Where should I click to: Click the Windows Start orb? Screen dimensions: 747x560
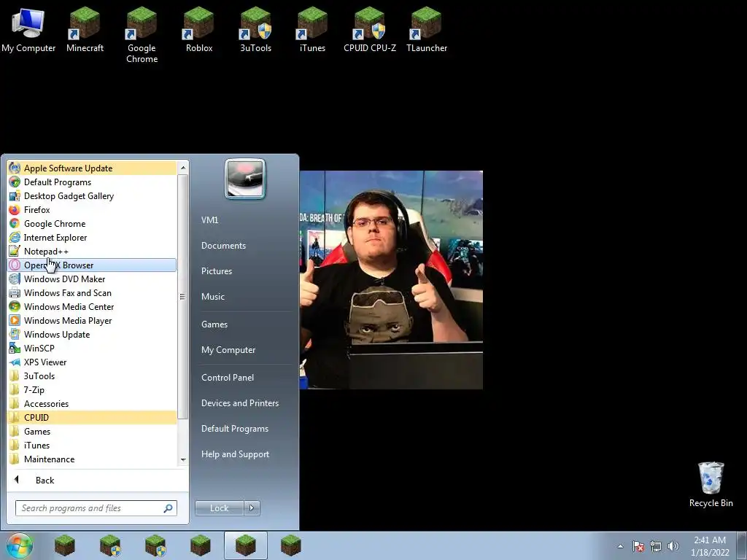click(x=20, y=545)
